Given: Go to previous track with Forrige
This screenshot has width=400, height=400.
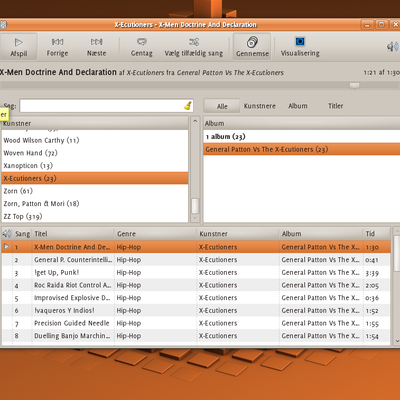Looking at the screenshot, I should (57, 47).
